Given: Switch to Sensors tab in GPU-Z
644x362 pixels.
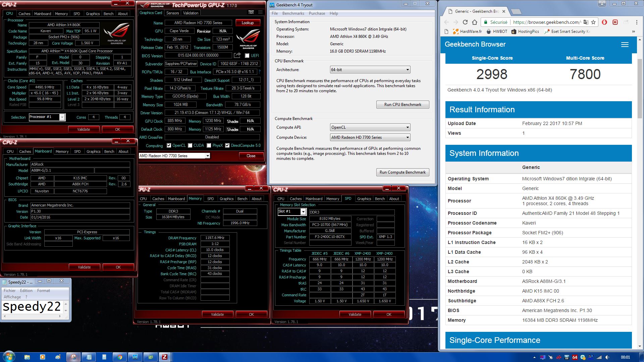Looking at the screenshot, I should pos(172,13).
